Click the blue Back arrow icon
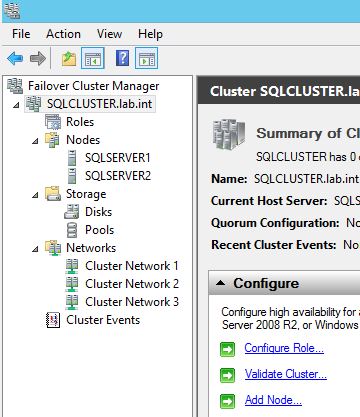 coord(15,58)
